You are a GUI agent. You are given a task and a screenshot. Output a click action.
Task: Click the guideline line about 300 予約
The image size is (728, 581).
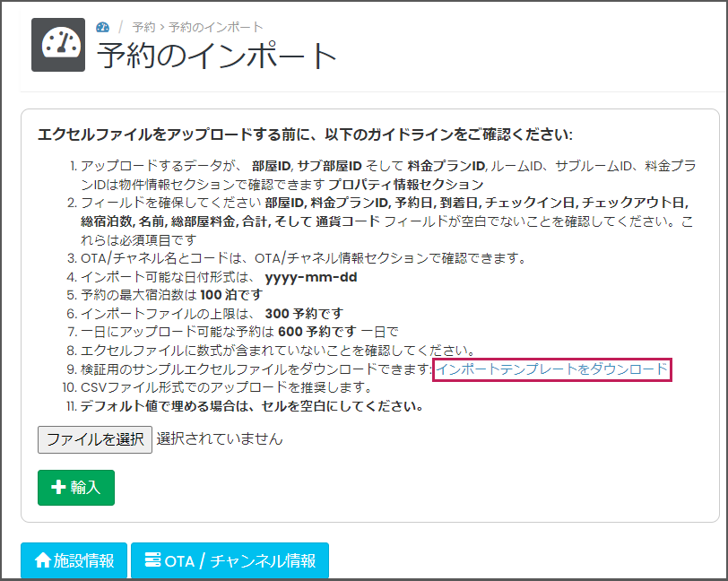(212, 314)
